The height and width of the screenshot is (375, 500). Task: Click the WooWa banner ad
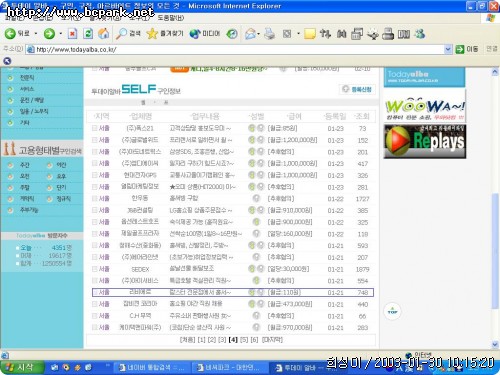(x=425, y=107)
